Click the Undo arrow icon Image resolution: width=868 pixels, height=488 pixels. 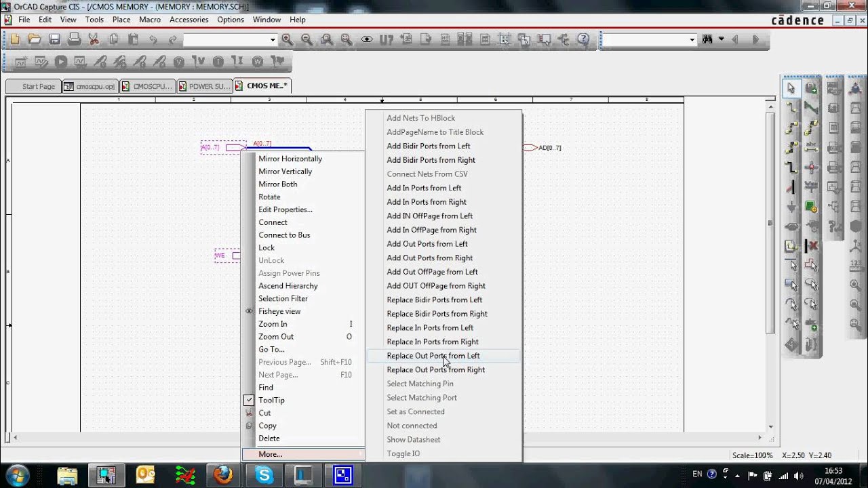tap(153, 39)
